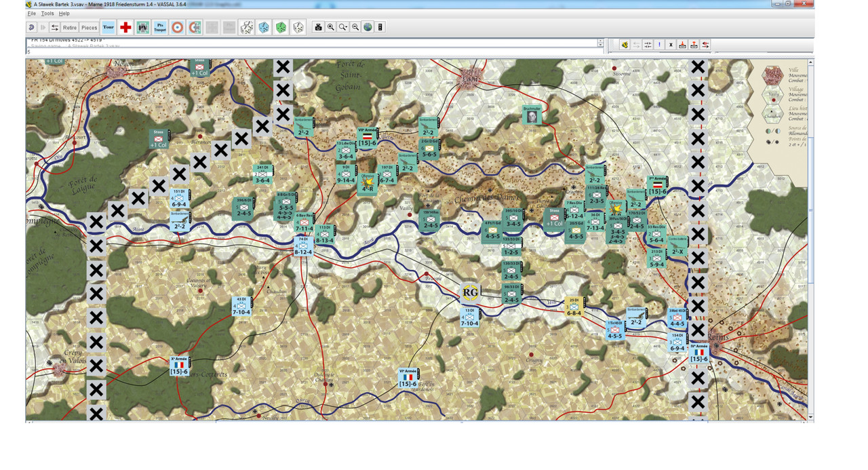Select the VIIe Armee [15]-6 German counter
Screen dimensions: 868x470
click(367, 138)
